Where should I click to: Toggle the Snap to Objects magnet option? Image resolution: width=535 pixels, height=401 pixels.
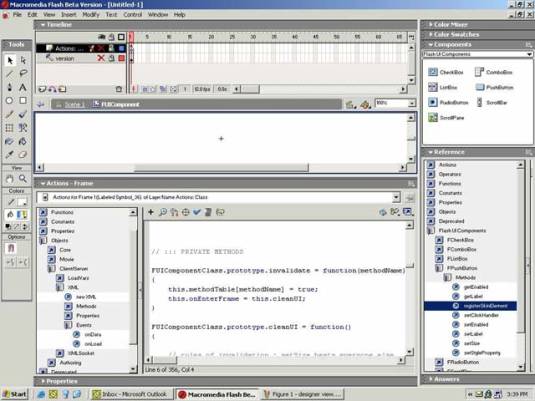tap(11, 248)
